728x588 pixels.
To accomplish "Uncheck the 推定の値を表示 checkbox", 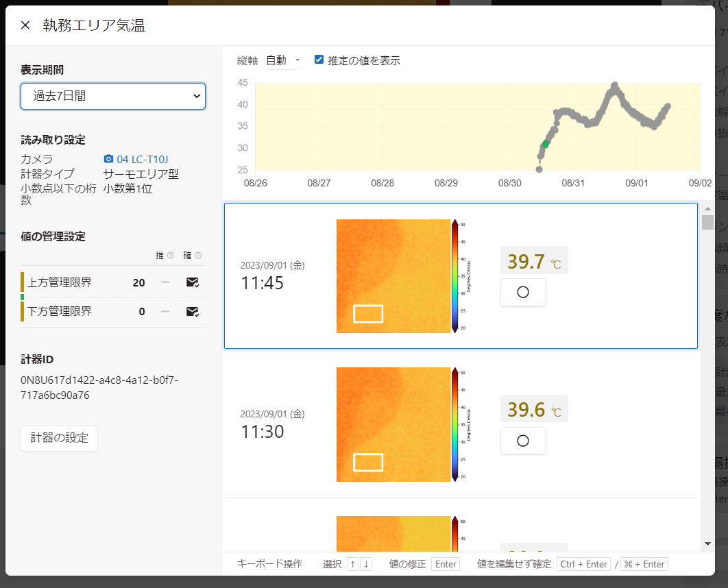I will [x=319, y=60].
